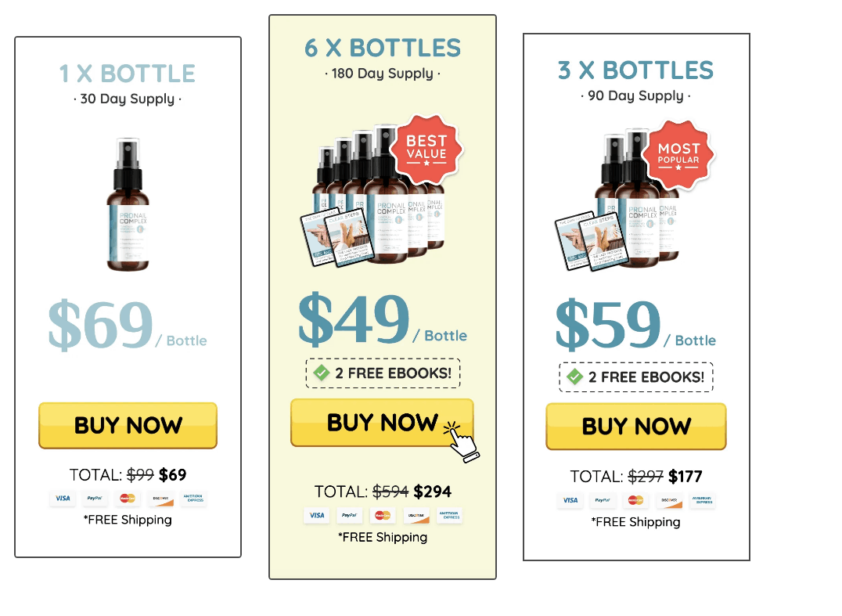Click the Best Value red badge
The height and width of the screenshot is (616, 842).
[x=426, y=149]
